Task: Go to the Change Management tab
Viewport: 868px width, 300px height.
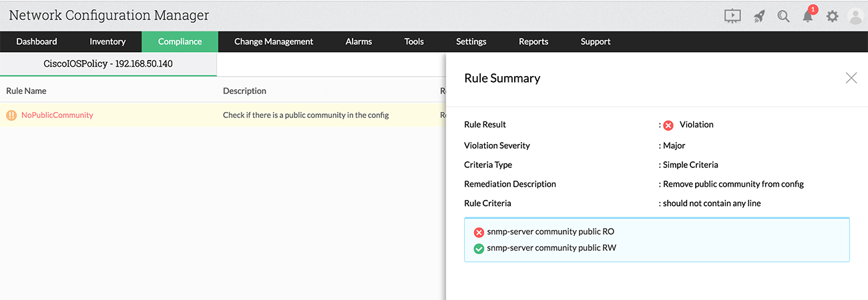Action: pos(274,41)
